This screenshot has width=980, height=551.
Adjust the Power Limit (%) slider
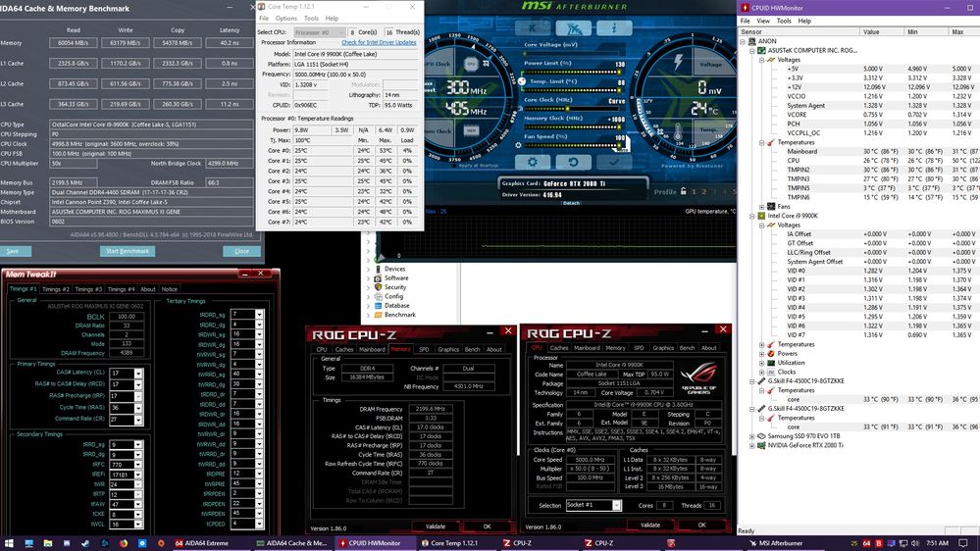pos(572,72)
